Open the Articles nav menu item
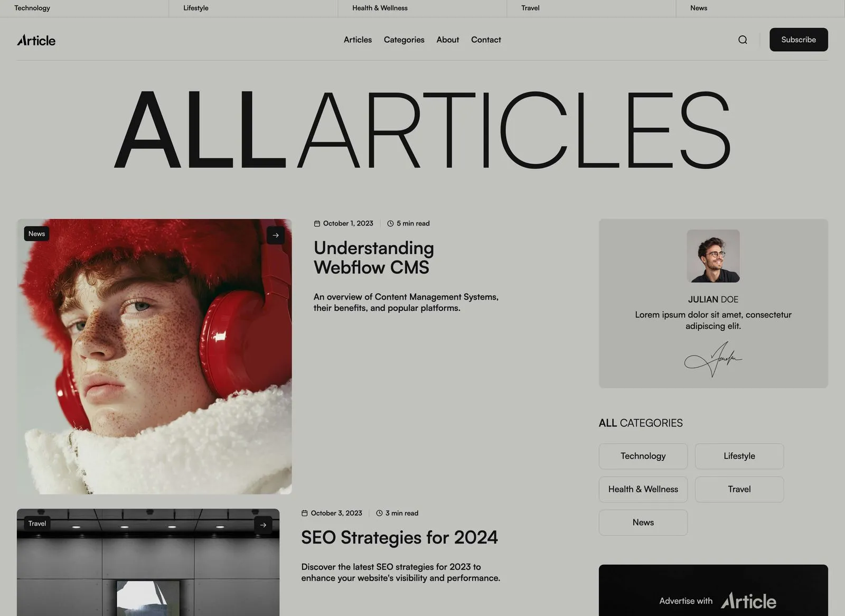This screenshot has height=616, width=845. [x=358, y=40]
